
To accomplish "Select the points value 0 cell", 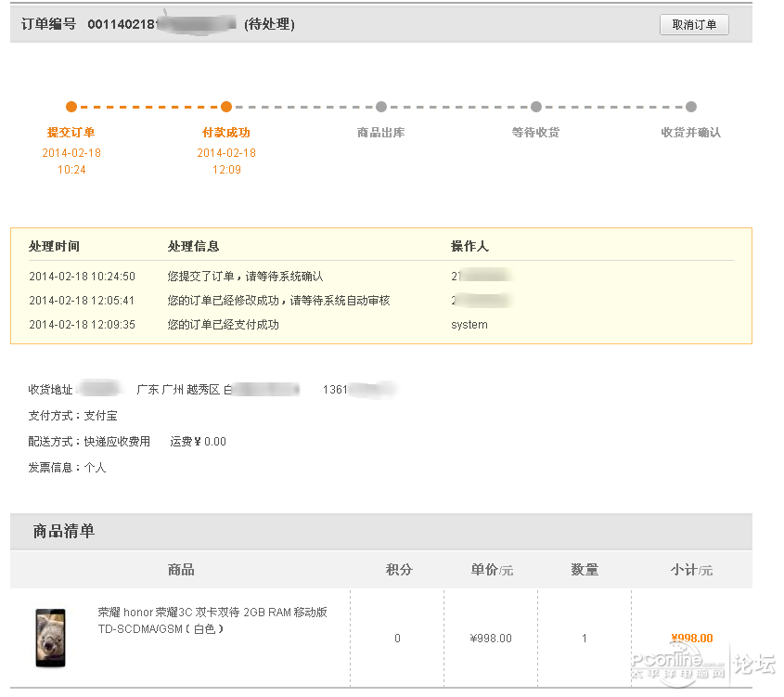I will coord(397,639).
